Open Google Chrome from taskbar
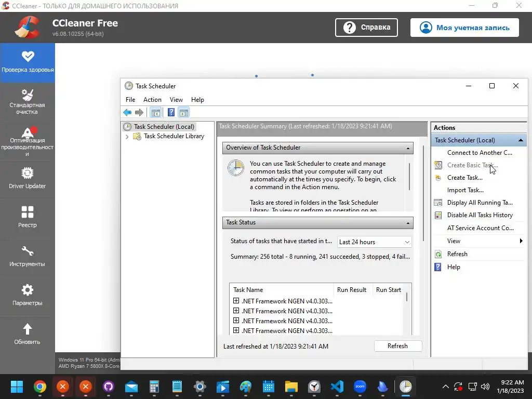 (x=39, y=387)
